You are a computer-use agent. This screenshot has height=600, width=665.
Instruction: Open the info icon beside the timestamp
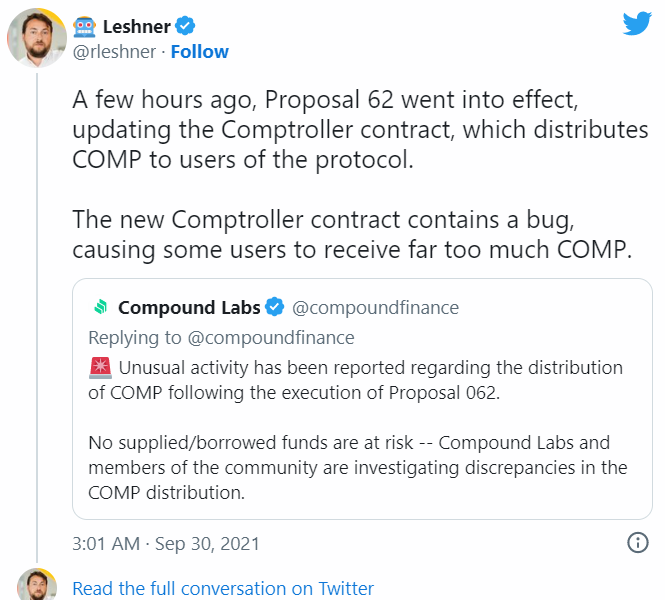tap(637, 543)
